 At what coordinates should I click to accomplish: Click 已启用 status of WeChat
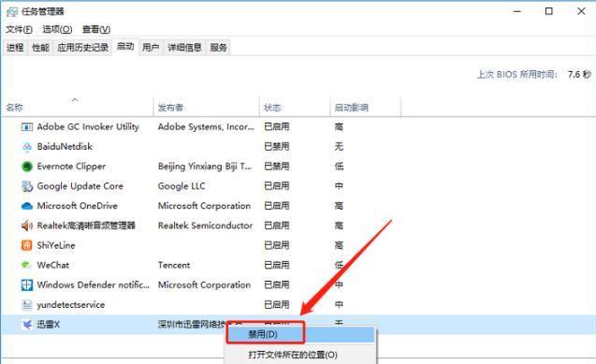tap(277, 265)
